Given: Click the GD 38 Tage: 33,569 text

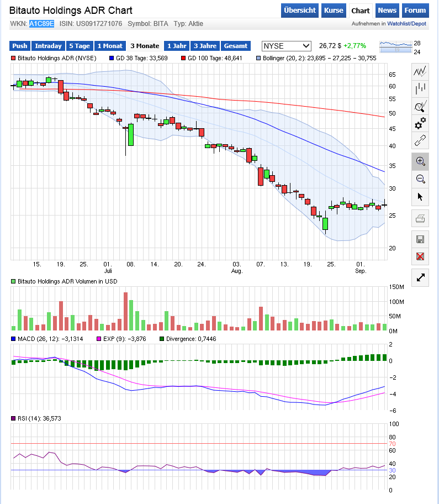Looking at the screenshot, I should click(x=141, y=58).
